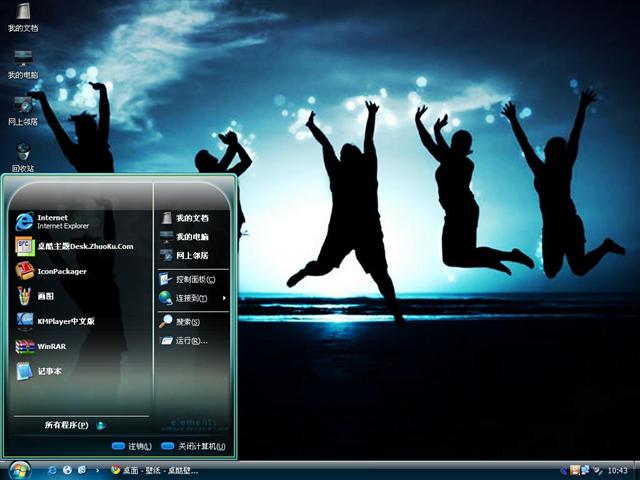Choose 运行 (Run) in Start menu

[190, 341]
